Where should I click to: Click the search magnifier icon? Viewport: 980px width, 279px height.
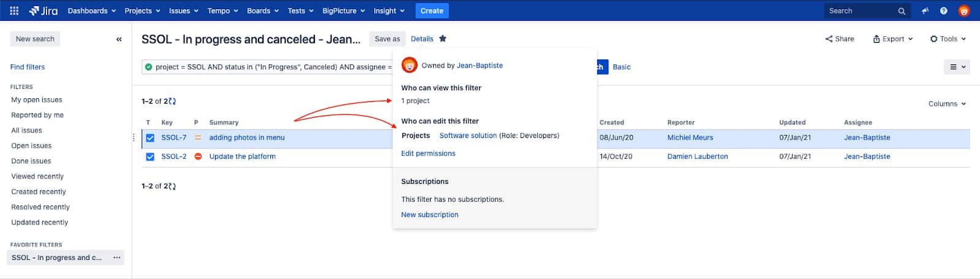(902, 11)
